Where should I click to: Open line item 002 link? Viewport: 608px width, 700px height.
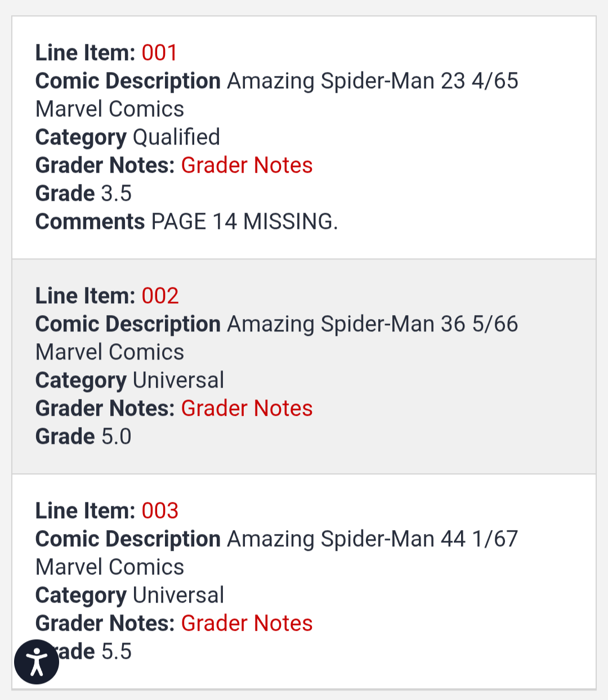click(160, 296)
